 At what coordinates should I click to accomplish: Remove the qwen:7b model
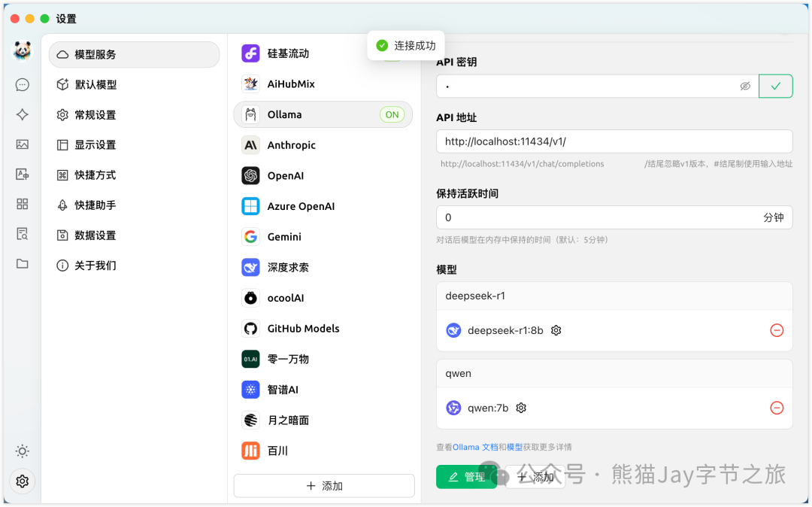777,408
